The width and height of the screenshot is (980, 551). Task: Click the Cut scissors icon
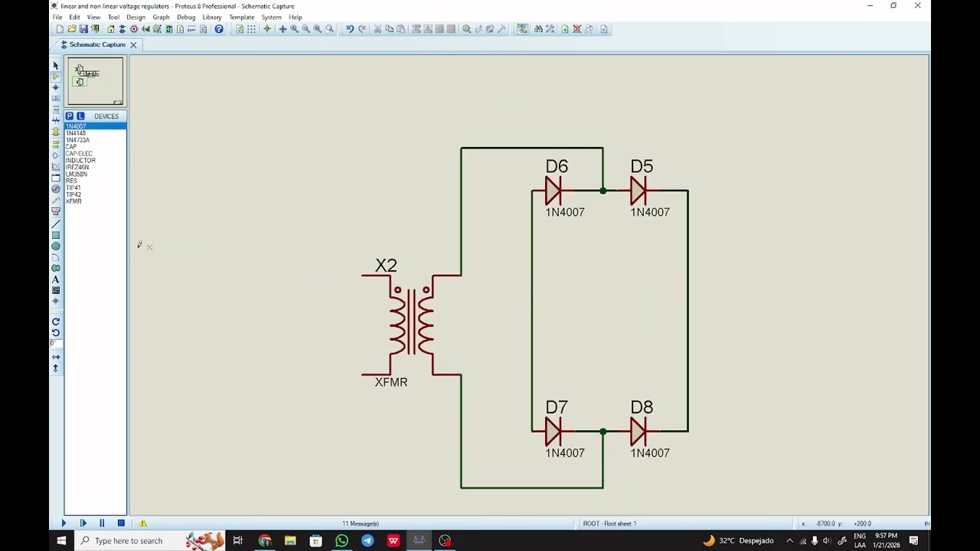point(377,29)
